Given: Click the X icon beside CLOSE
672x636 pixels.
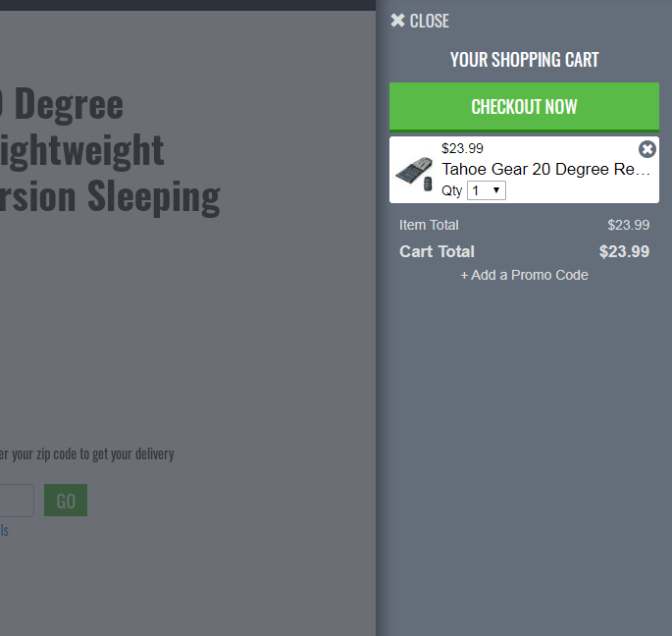Looking at the screenshot, I should pos(397,21).
